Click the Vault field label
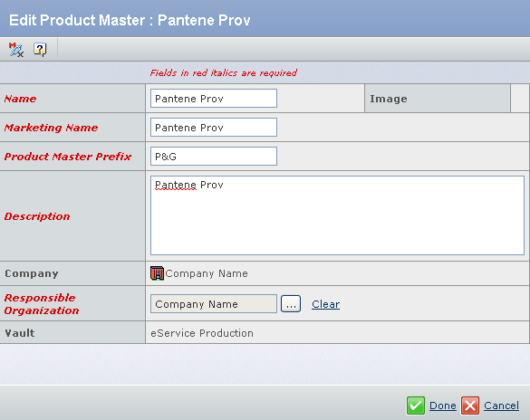Image resolution: width=530 pixels, height=420 pixels. pyautogui.click(x=20, y=333)
